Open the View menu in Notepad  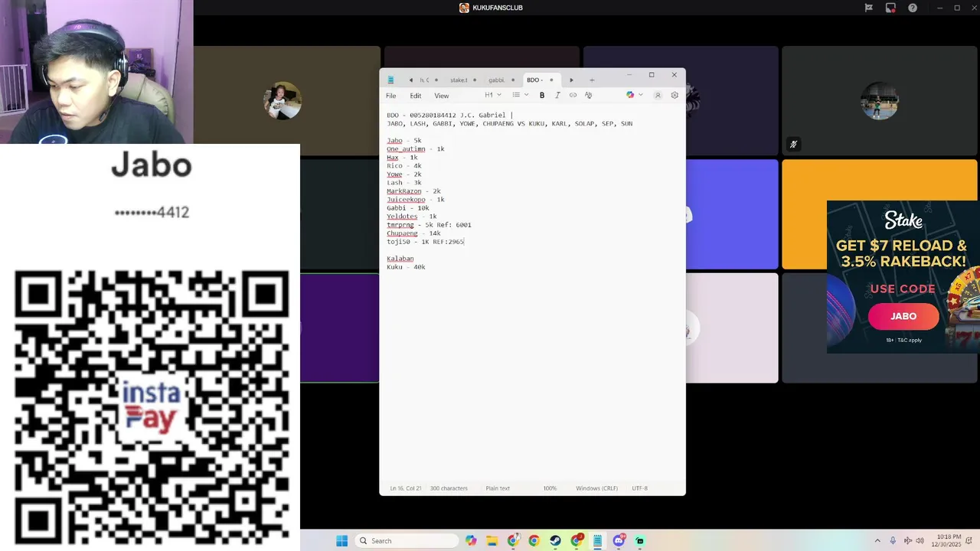click(442, 96)
